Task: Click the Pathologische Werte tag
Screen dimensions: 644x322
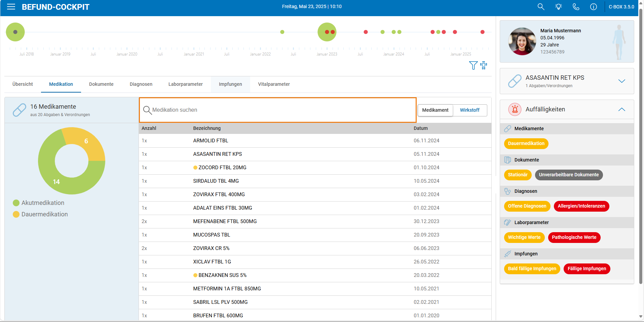Action: click(x=574, y=237)
